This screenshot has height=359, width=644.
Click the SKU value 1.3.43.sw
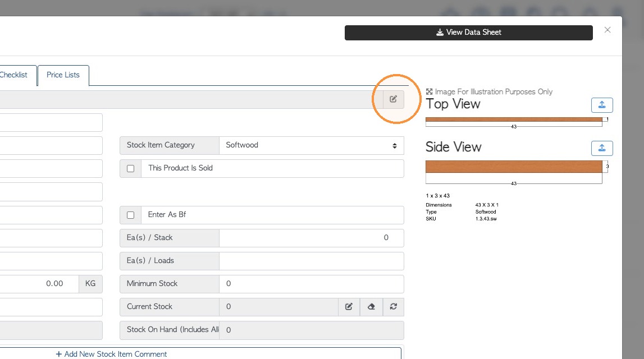486,219
